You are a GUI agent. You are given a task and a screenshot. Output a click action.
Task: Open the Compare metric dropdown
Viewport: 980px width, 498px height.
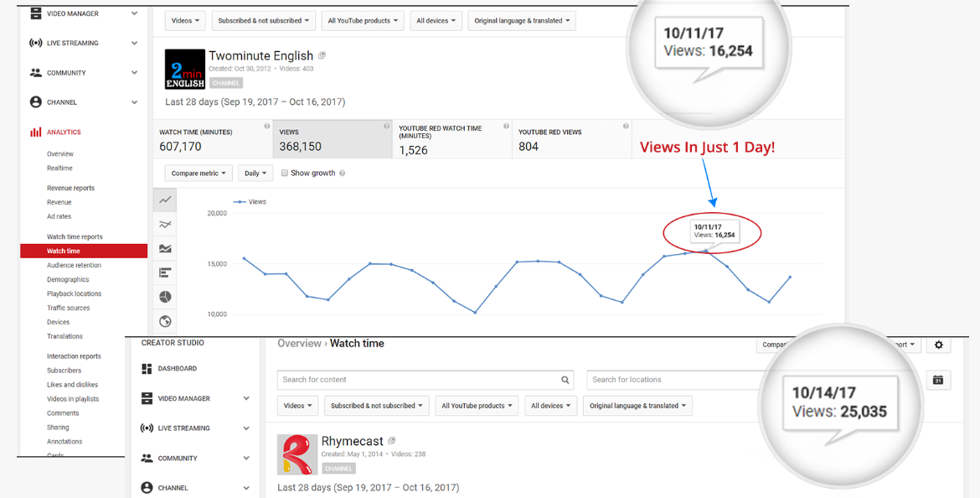[199, 174]
